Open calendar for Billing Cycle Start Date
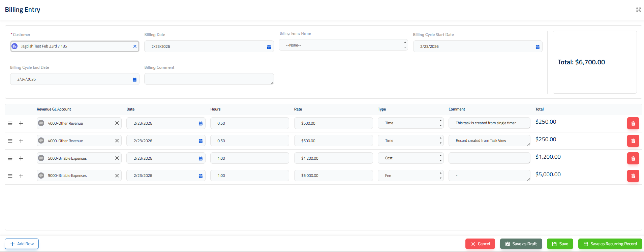This screenshot has height=252, width=644. tap(538, 47)
